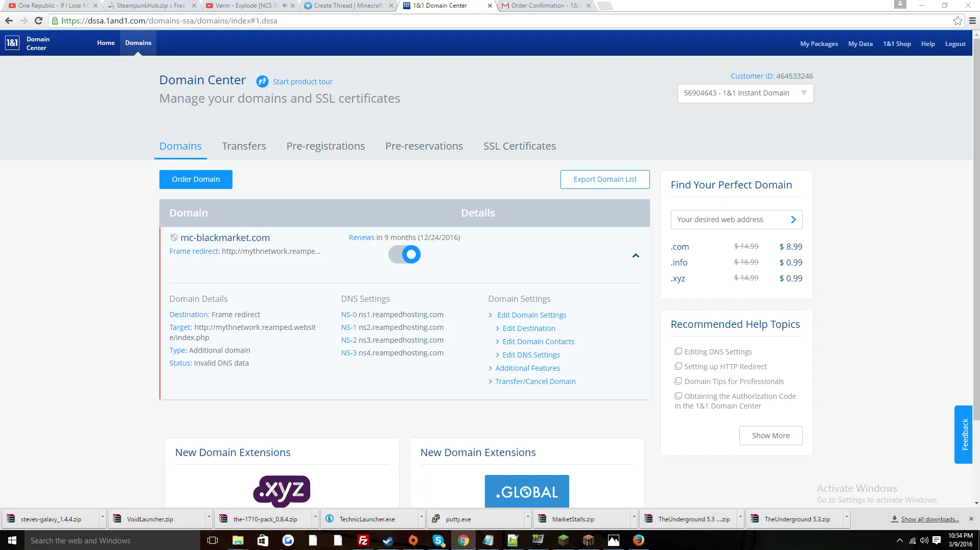Open Edit Domain Contacts link

pyautogui.click(x=538, y=342)
